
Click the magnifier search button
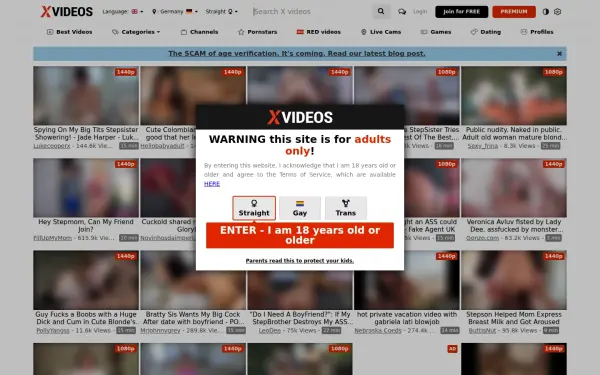(x=381, y=11)
